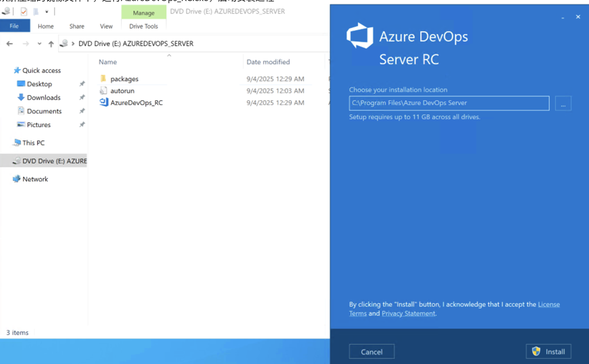Image resolution: width=589 pixels, height=364 pixels.
Task: Open the recent locations dropdown arrow
Action: point(40,44)
